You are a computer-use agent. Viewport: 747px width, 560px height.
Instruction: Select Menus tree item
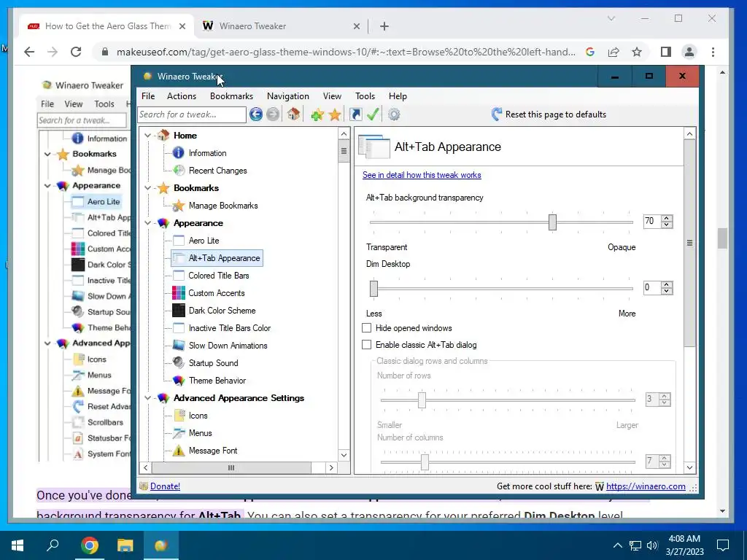[200, 433]
